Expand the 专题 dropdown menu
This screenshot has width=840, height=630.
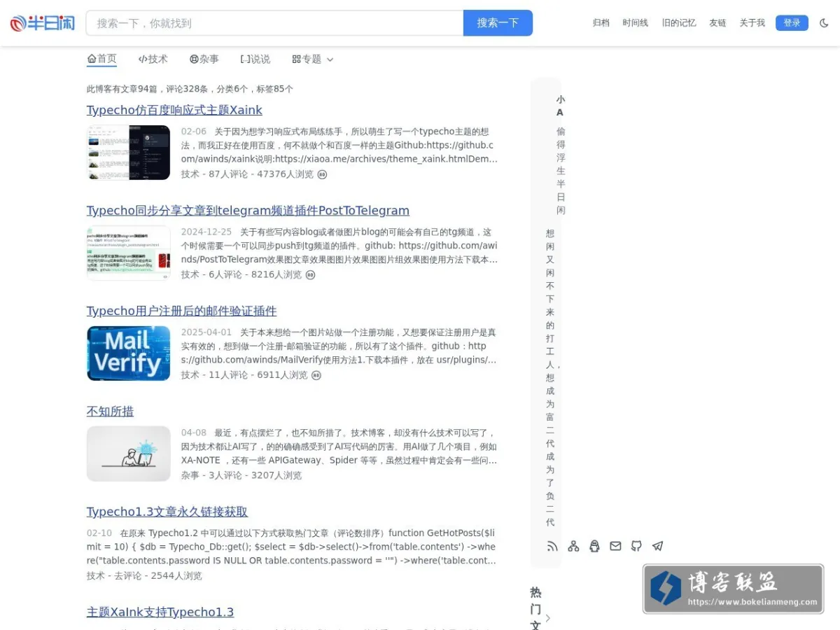312,59
